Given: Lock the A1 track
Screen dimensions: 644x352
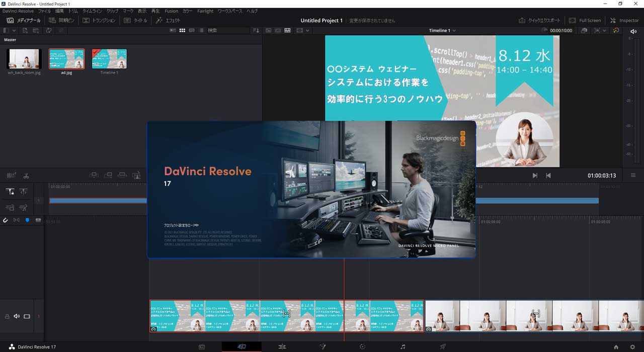Looking at the screenshot, I should click(7, 316).
